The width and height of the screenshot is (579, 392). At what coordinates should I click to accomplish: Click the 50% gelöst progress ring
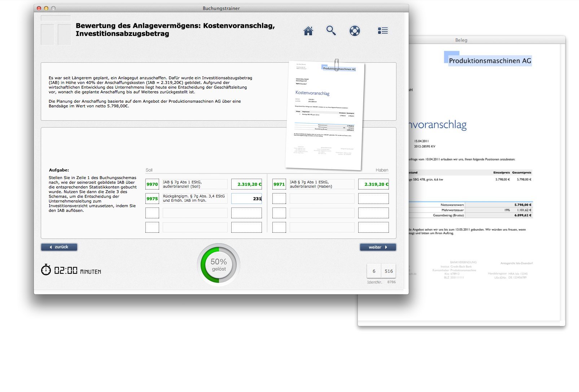tap(219, 265)
